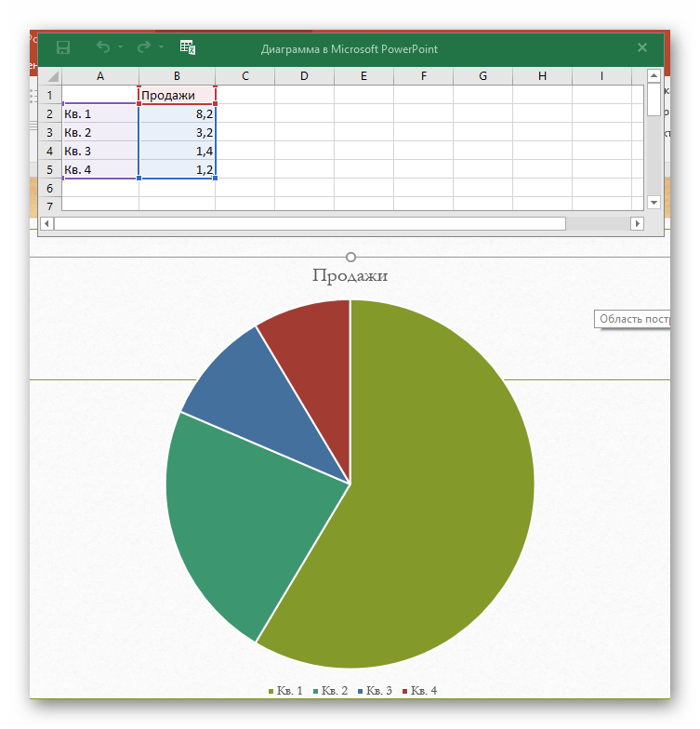
Task: Click the Кв. 2 legend entry
Action: 331,690
